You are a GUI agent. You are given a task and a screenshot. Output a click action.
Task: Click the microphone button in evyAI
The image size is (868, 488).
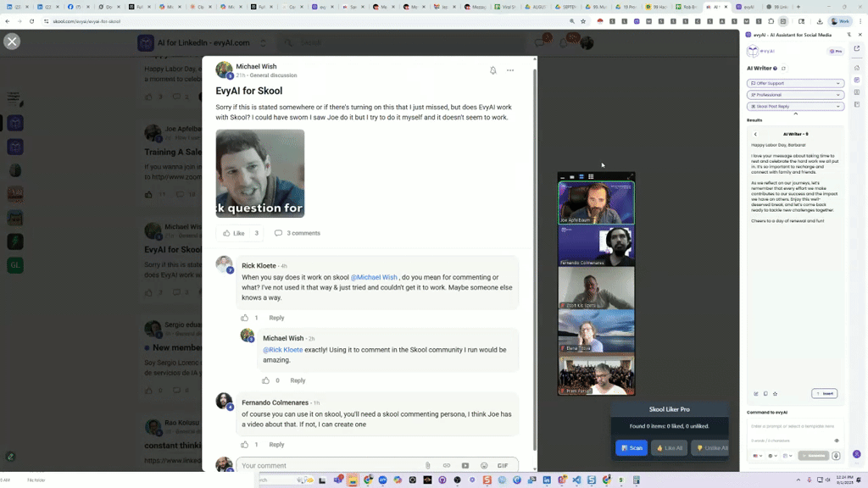tap(836, 456)
